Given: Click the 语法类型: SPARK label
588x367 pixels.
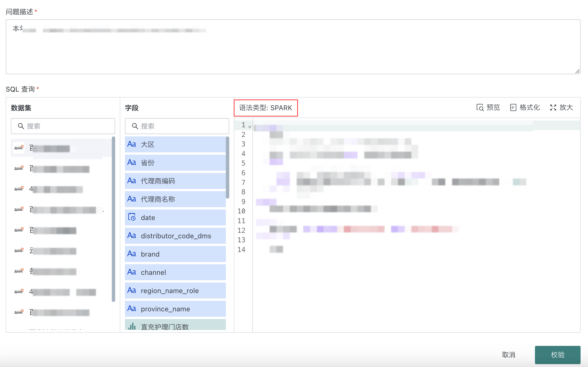Looking at the screenshot, I should [x=265, y=108].
